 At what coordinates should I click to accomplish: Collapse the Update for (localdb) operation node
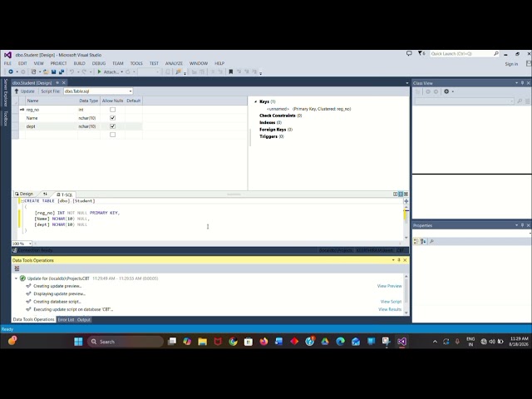coord(16,278)
